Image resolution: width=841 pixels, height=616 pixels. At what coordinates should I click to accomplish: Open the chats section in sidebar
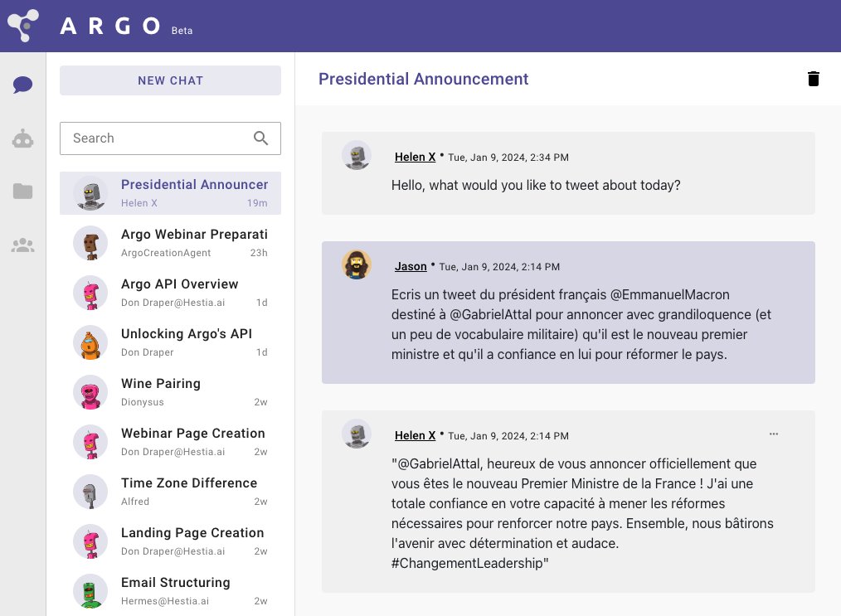(x=22, y=85)
